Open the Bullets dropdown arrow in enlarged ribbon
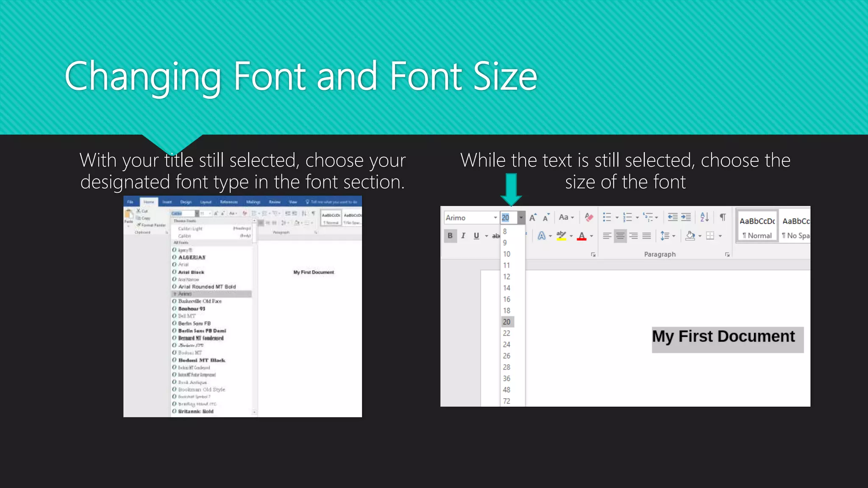Screen dimensions: 868x488 pos(617,218)
